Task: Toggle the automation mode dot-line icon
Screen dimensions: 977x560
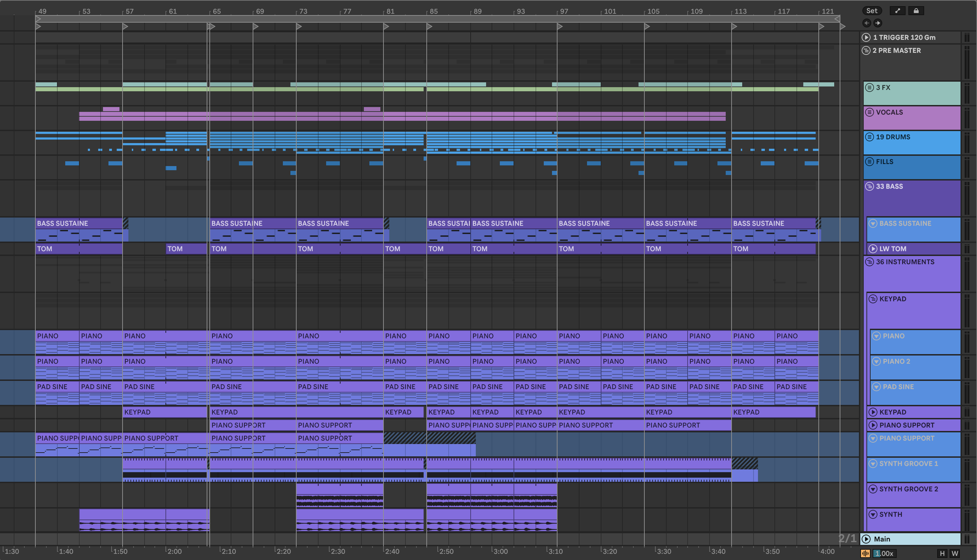Action: click(897, 11)
